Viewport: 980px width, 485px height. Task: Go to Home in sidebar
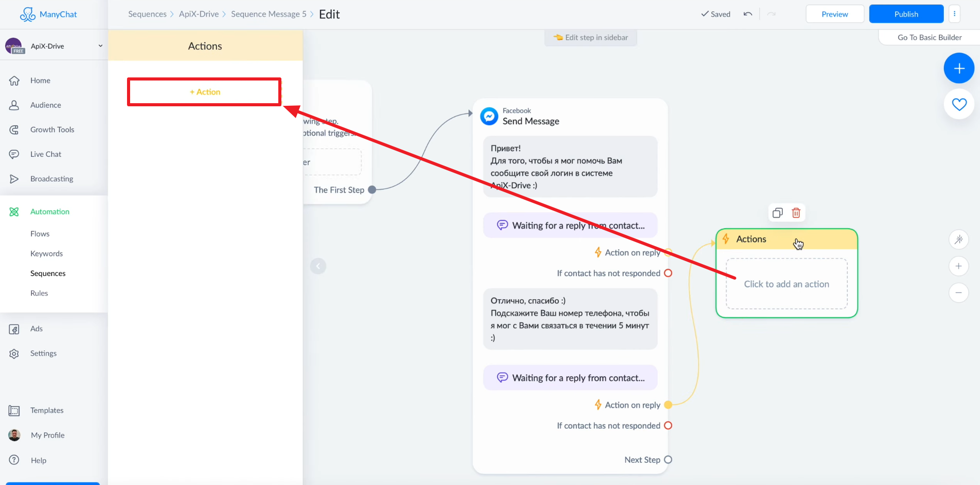click(x=40, y=80)
